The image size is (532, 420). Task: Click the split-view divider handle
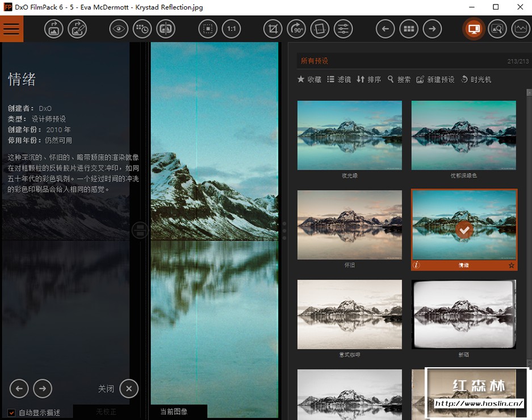click(140, 230)
